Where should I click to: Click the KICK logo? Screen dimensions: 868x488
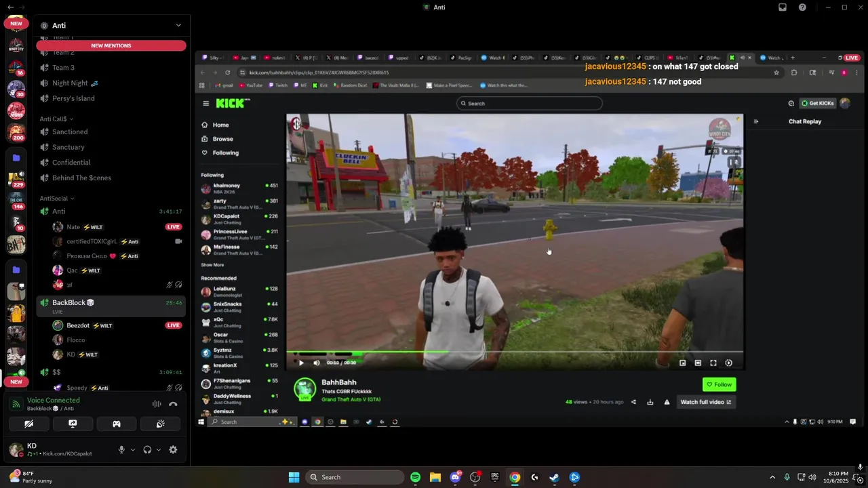coord(233,103)
